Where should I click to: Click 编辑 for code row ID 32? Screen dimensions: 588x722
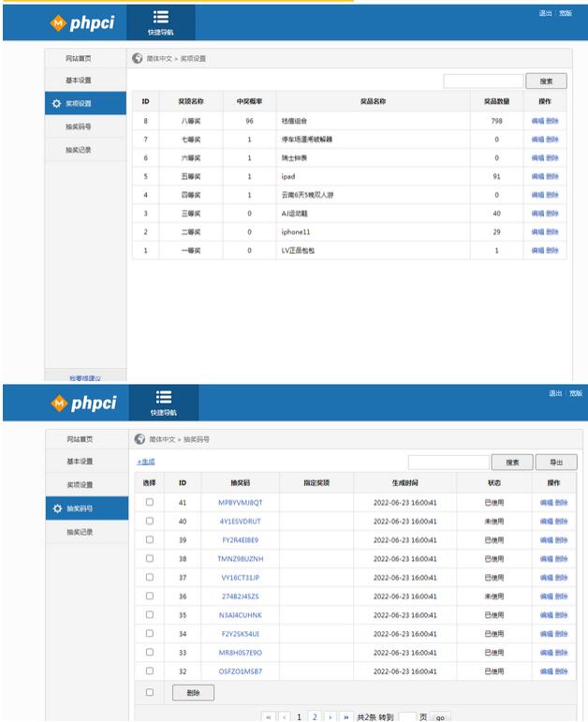click(547, 671)
